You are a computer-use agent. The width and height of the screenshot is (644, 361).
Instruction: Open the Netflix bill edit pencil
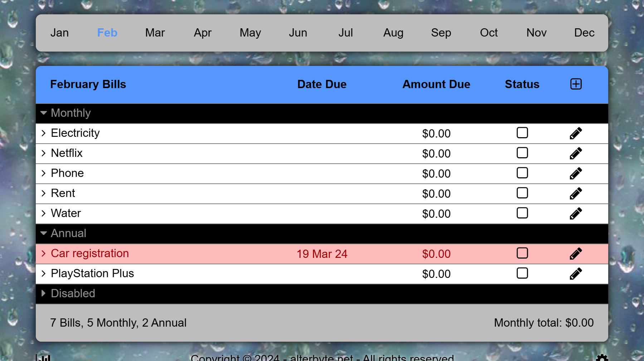click(576, 153)
